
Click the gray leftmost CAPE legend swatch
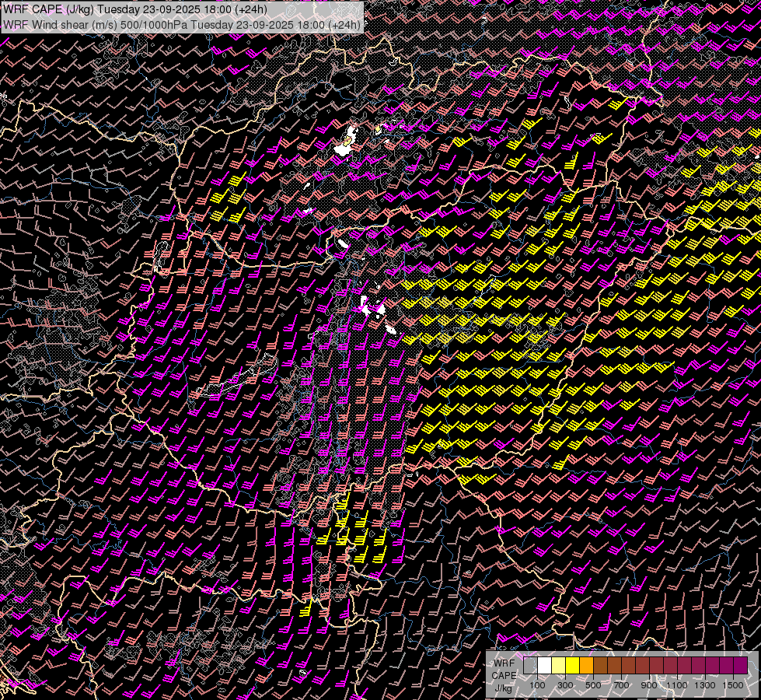[x=530, y=666]
